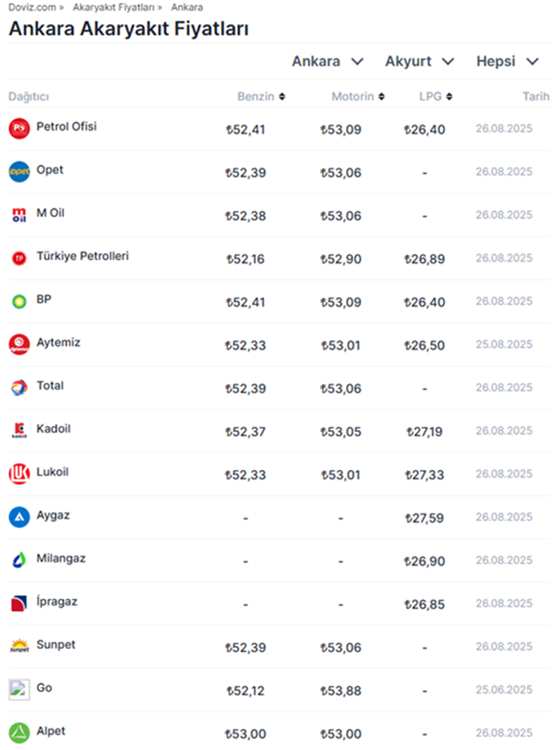Image resolution: width=560 pixels, height=750 pixels.
Task: Open Türkiye Petrolleri distributor name
Action: [x=82, y=256]
